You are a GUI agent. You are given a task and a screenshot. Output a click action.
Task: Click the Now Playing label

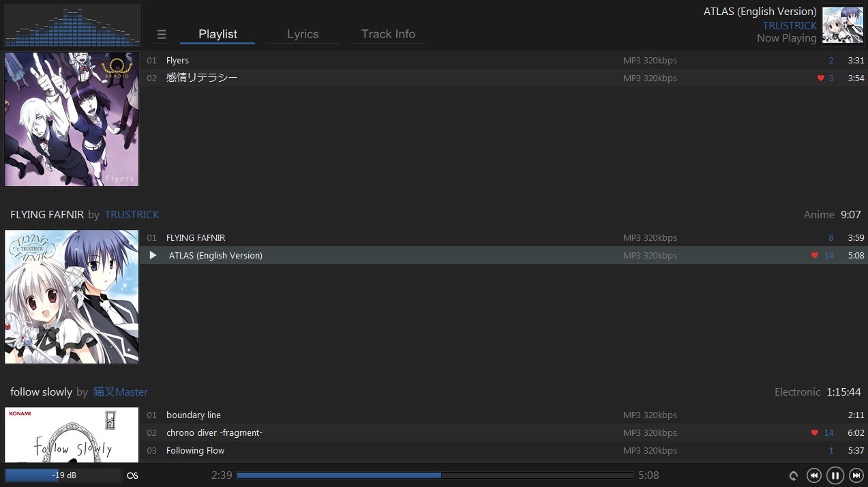(786, 38)
